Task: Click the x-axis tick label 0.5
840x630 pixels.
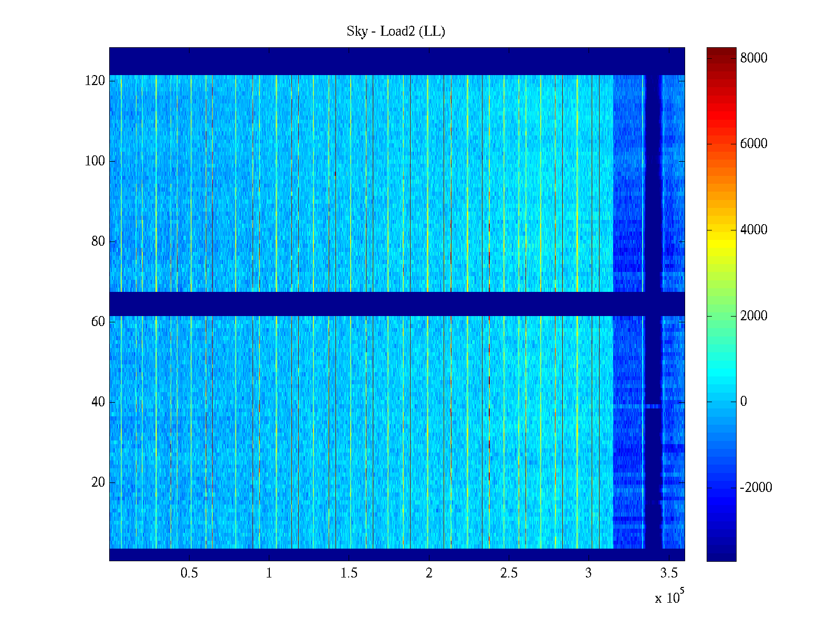Action: [190, 573]
